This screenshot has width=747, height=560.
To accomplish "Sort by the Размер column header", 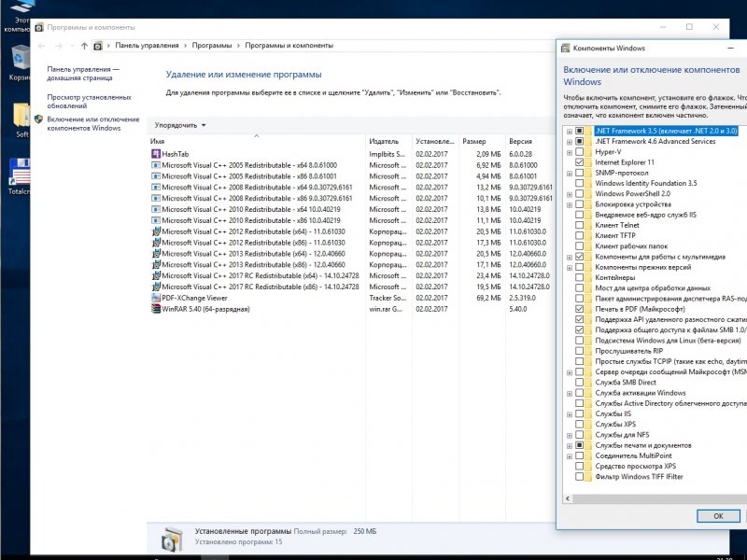I will [x=482, y=141].
